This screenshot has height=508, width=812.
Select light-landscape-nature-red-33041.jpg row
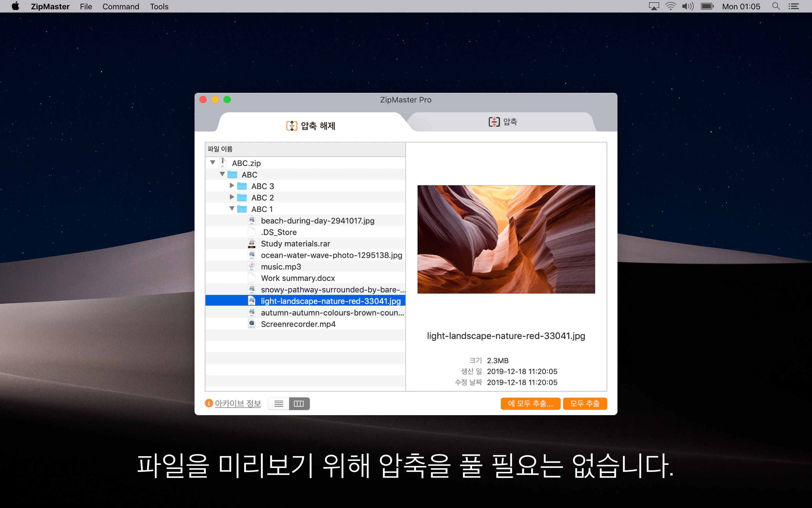pyautogui.click(x=305, y=301)
